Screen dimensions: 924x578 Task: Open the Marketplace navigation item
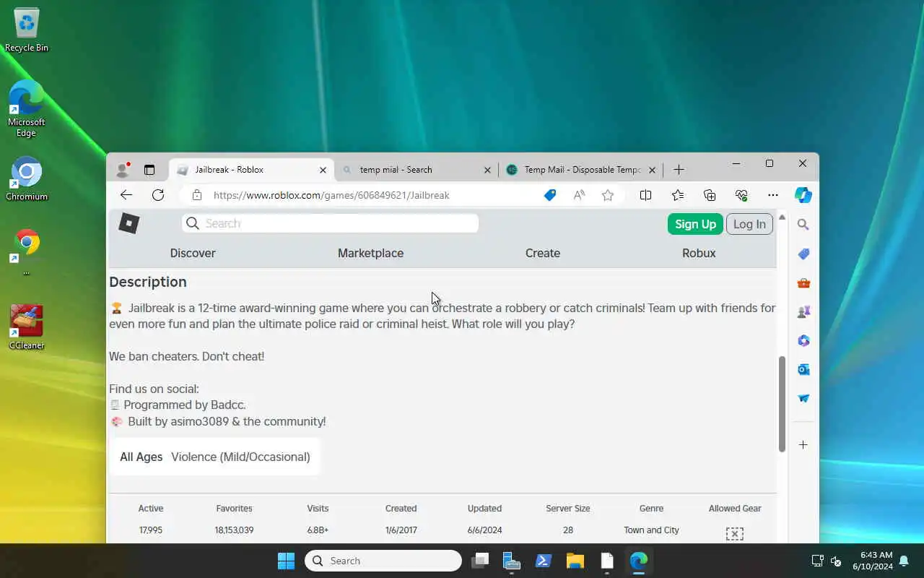[x=370, y=253]
